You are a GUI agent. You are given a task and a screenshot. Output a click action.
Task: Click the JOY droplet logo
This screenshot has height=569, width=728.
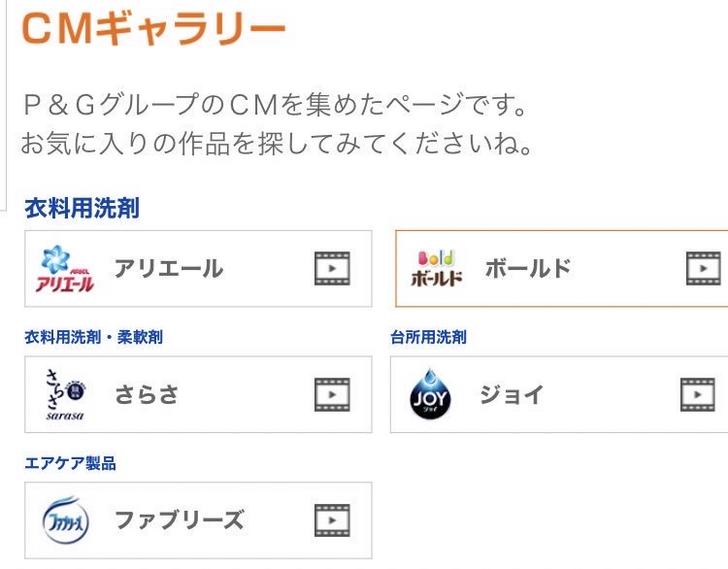click(x=432, y=395)
